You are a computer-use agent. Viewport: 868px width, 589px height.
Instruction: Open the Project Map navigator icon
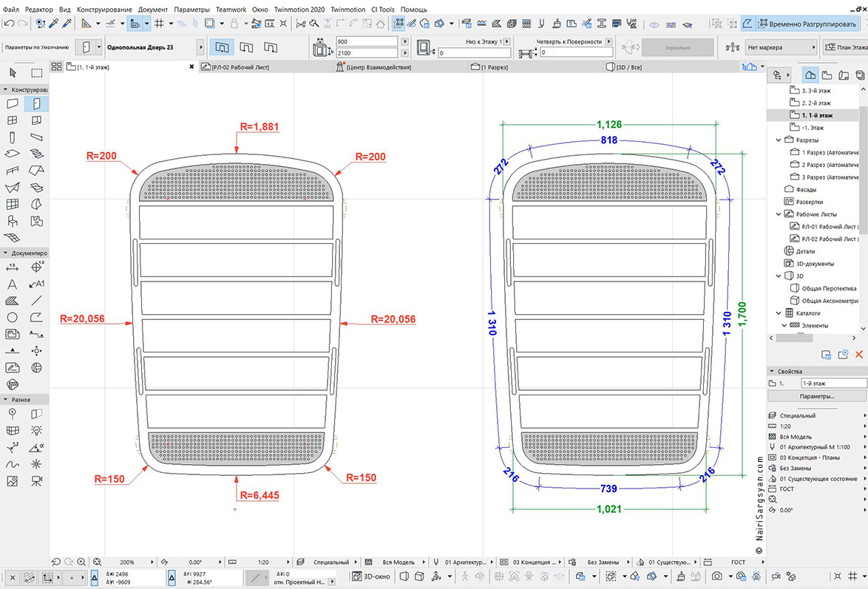[x=810, y=75]
